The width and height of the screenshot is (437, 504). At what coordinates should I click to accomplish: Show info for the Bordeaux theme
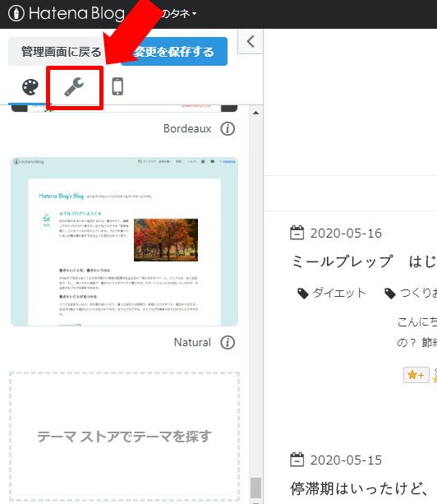click(228, 128)
